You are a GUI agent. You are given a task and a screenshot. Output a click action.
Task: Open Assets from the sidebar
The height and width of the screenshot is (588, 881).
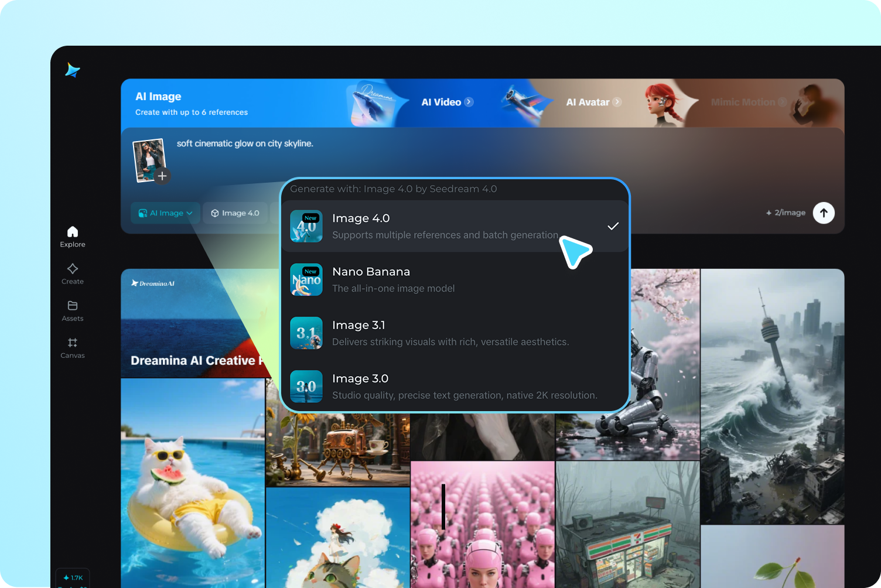pyautogui.click(x=73, y=310)
